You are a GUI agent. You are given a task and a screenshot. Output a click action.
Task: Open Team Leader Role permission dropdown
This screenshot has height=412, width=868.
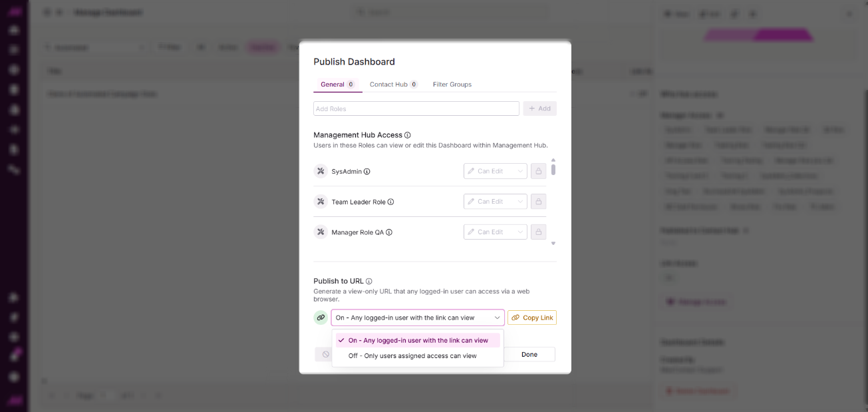tap(495, 202)
